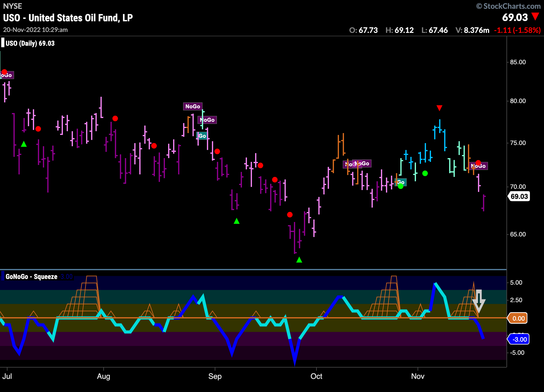Click the red down-triangle above the November high
The height and width of the screenshot is (392, 544).
coord(439,108)
